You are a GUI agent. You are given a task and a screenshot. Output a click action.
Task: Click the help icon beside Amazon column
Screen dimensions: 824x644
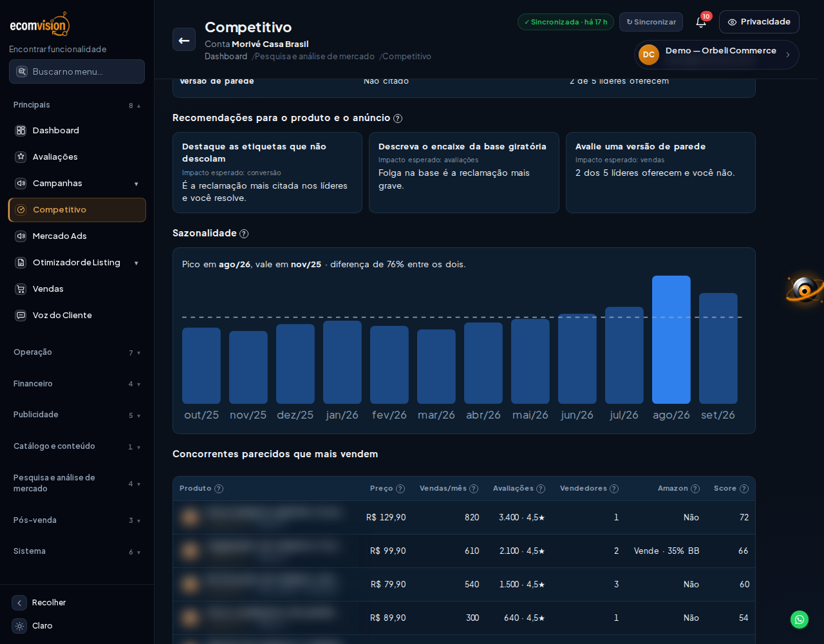pos(695,489)
